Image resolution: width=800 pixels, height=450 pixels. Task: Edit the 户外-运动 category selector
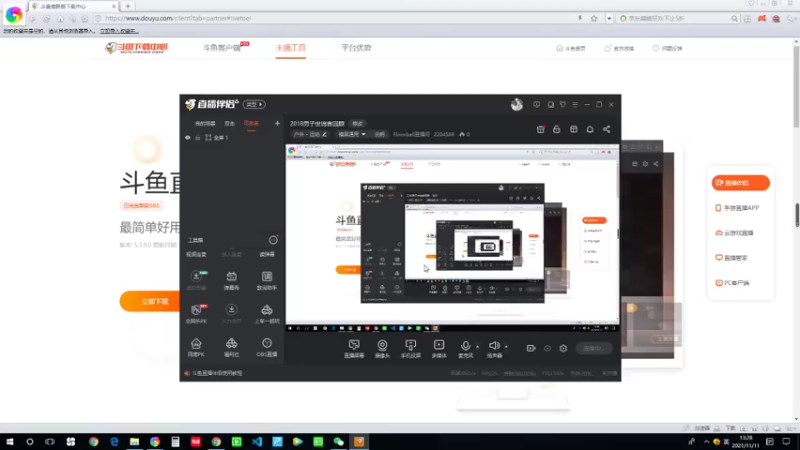(310, 134)
